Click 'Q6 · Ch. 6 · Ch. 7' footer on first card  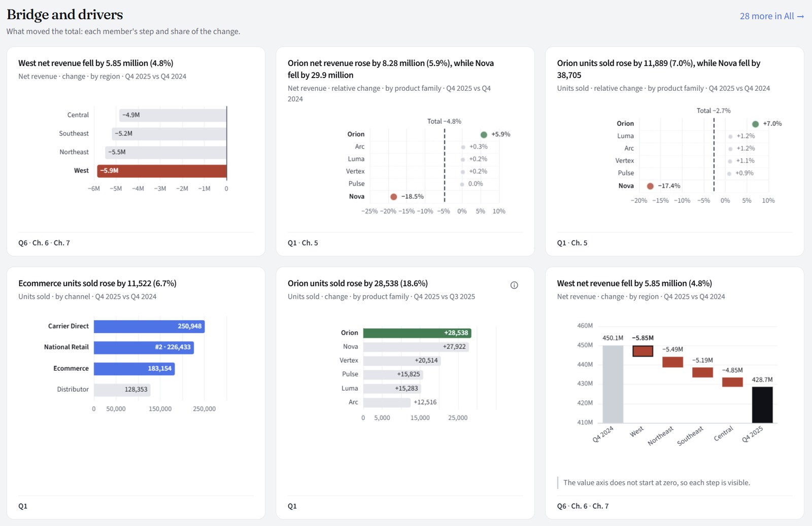44,243
